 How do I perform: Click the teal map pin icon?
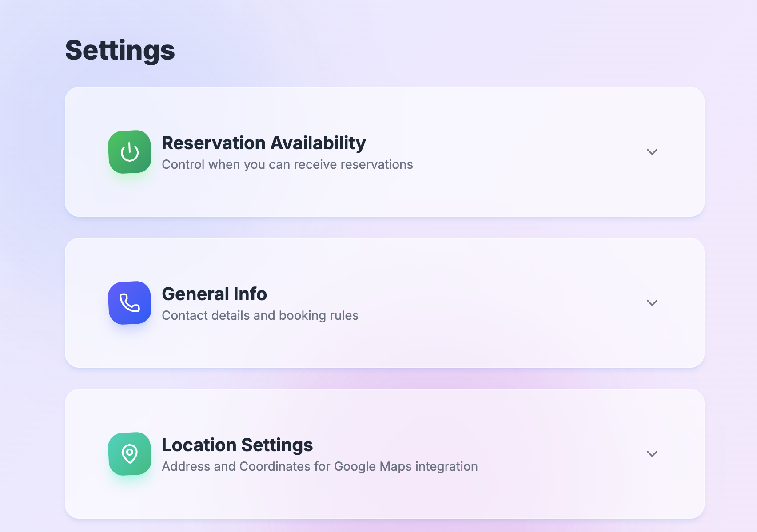[130, 454]
